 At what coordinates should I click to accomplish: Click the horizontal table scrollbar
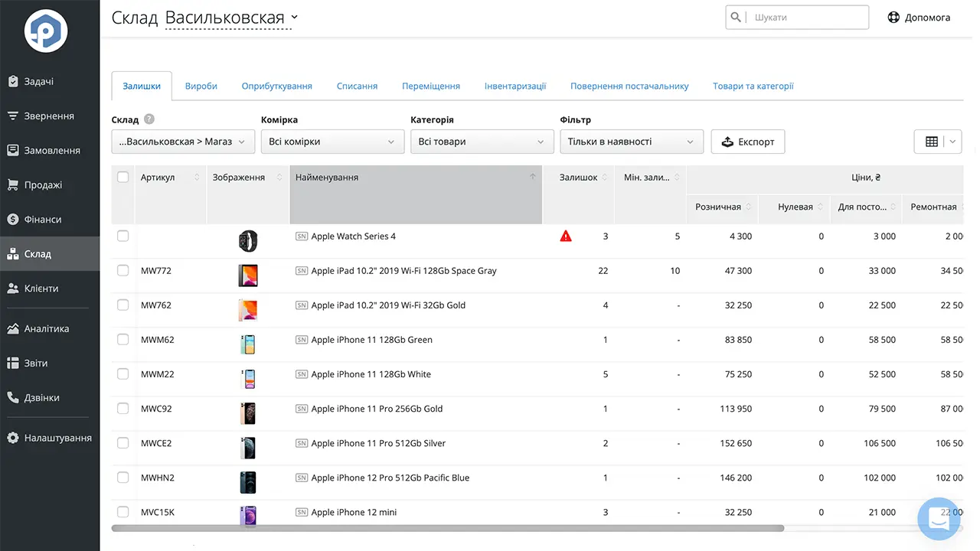(x=448, y=528)
